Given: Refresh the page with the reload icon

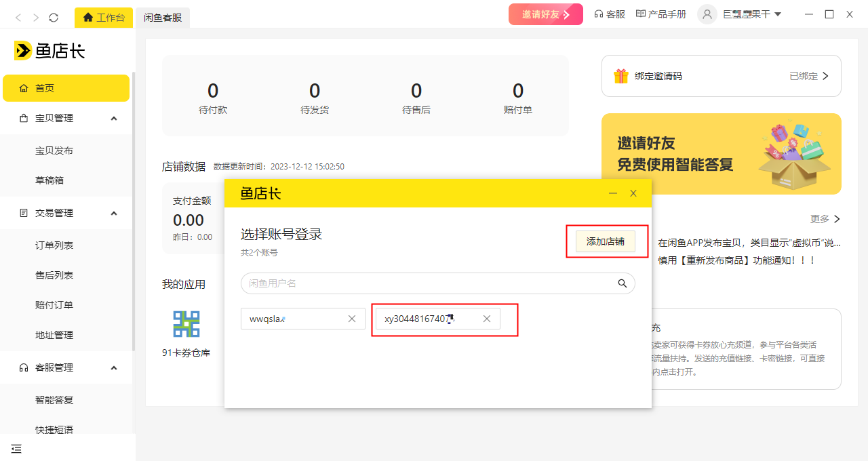Looking at the screenshot, I should coord(54,17).
